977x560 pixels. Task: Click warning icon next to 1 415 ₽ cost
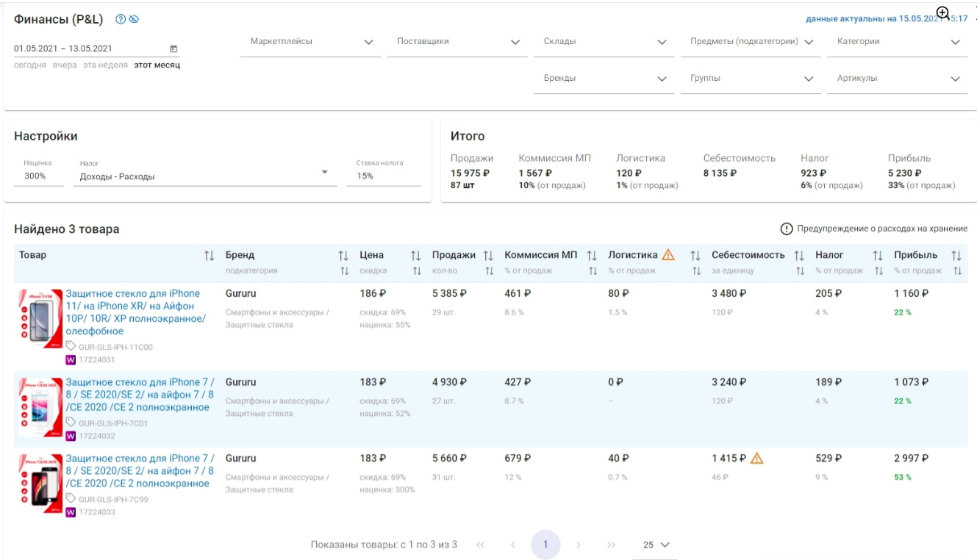[756, 459]
